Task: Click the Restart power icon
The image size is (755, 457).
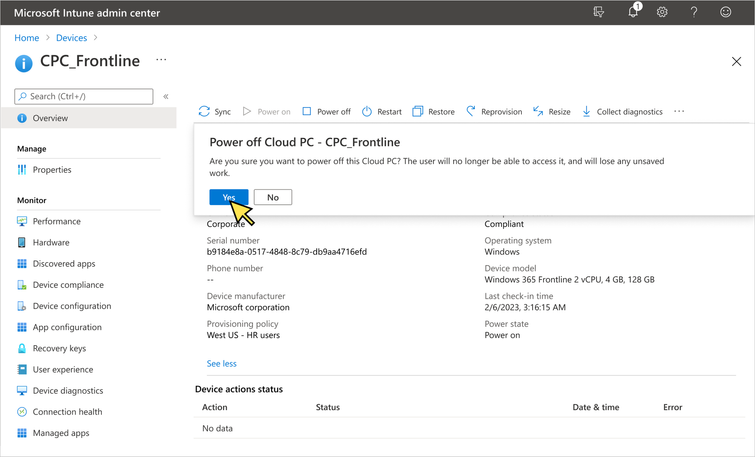Action: (x=367, y=111)
